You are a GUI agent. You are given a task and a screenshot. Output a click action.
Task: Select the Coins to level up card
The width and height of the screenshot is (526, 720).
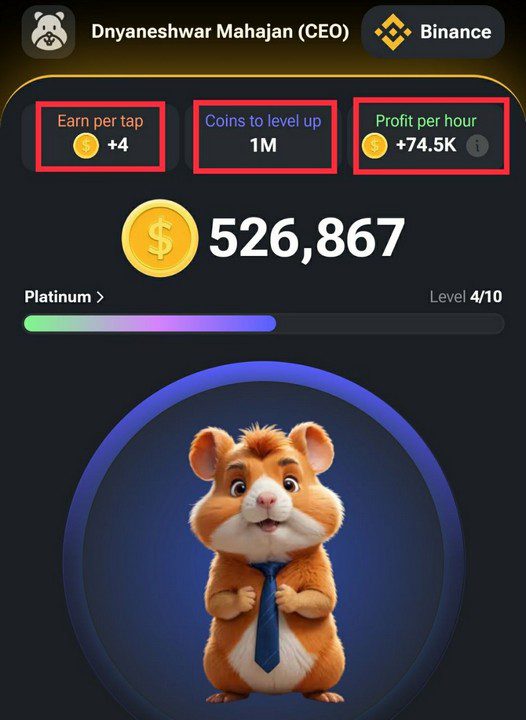tap(263, 137)
